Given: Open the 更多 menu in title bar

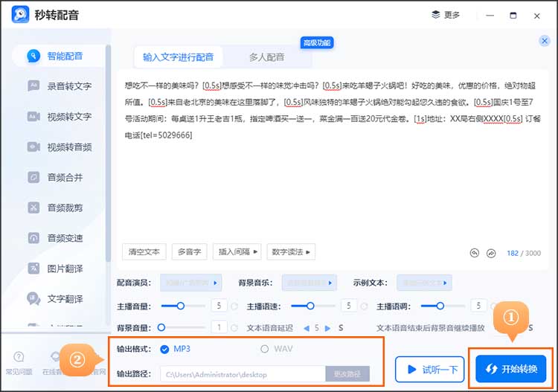Looking at the screenshot, I should (446, 15).
